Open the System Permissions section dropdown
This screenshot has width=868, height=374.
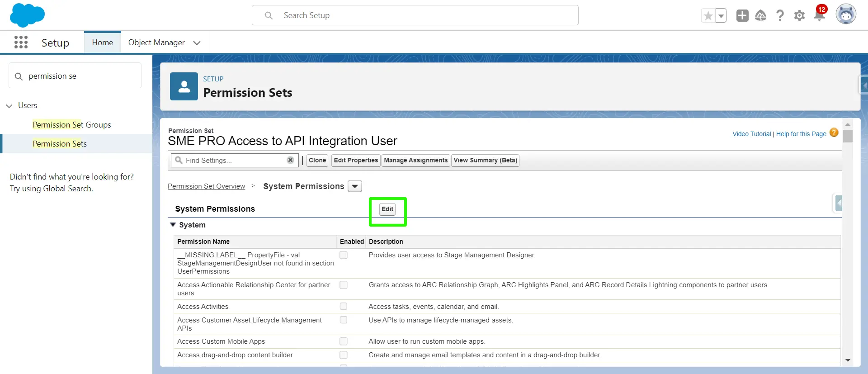pos(355,186)
